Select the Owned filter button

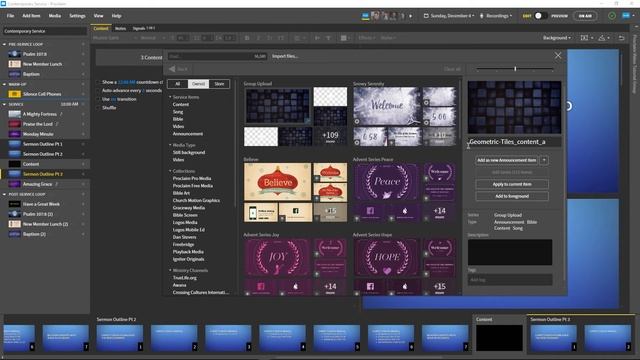[x=198, y=84]
